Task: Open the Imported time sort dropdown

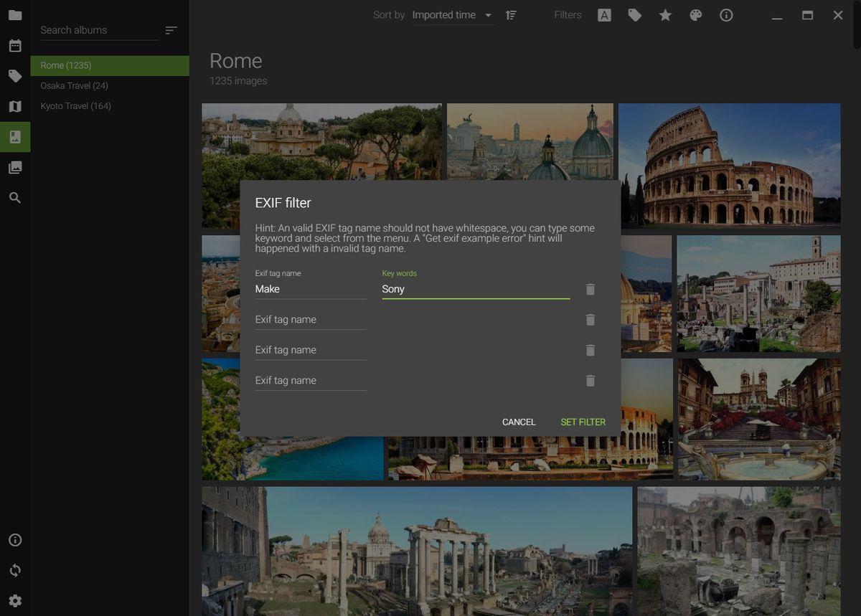Action: (x=453, y=15)
